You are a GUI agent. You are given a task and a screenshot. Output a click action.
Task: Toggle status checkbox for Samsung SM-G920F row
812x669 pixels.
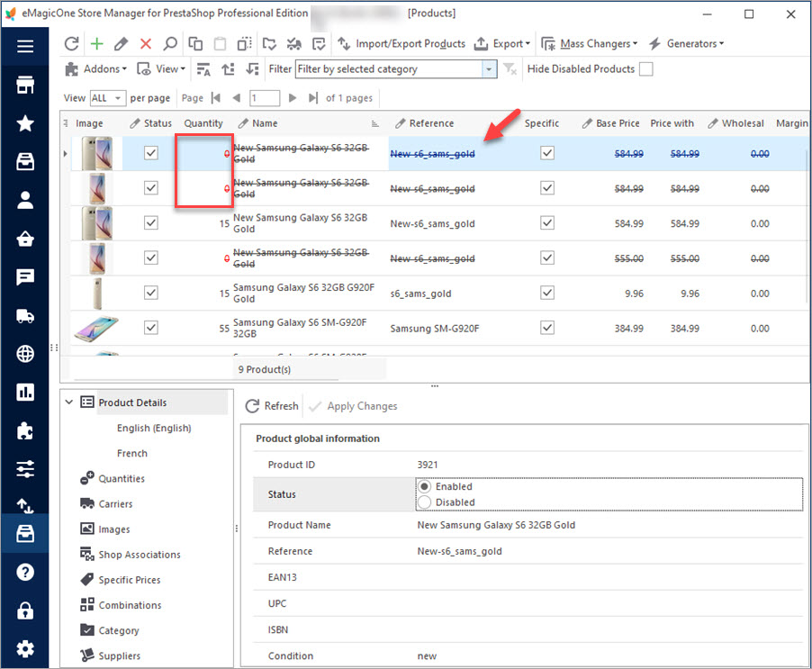click(150, 327)
